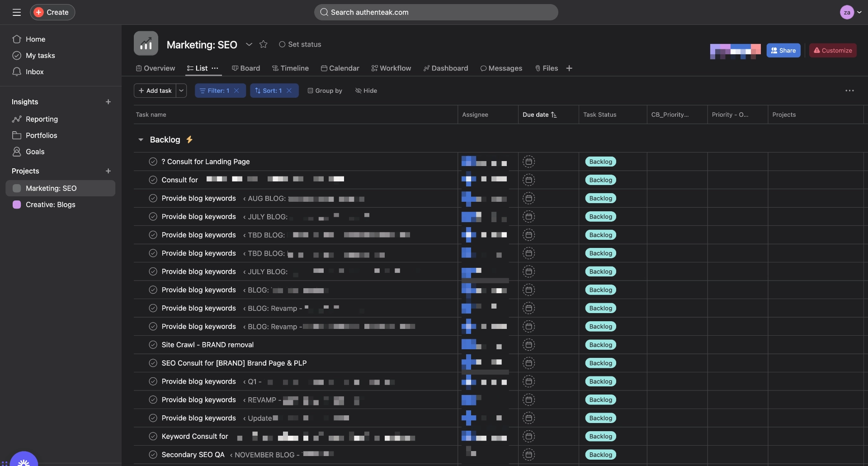This screenshot has width=868, height=466.
Task: Star the Marketing: SEO project
Action: coord(263,44)
